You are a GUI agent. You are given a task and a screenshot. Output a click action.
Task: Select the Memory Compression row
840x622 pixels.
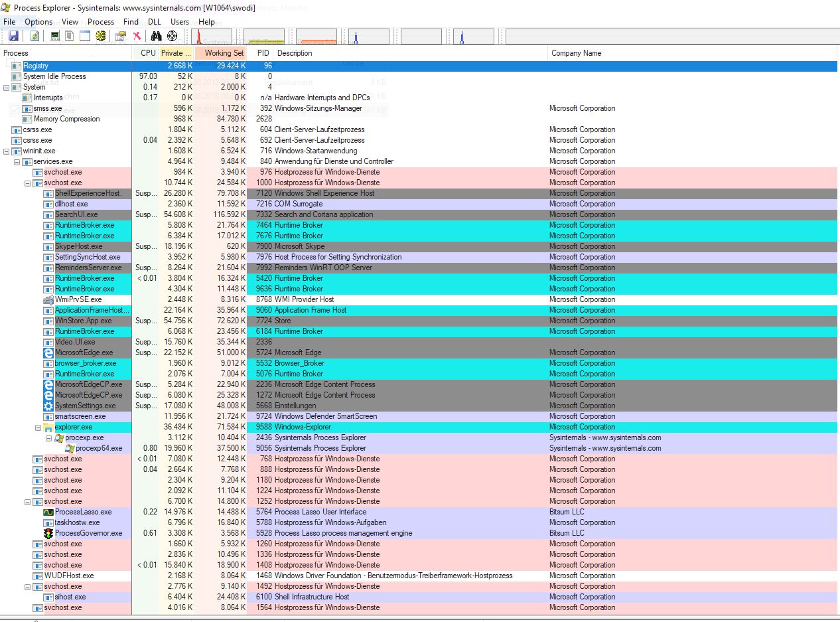click(x=420, y=119)
